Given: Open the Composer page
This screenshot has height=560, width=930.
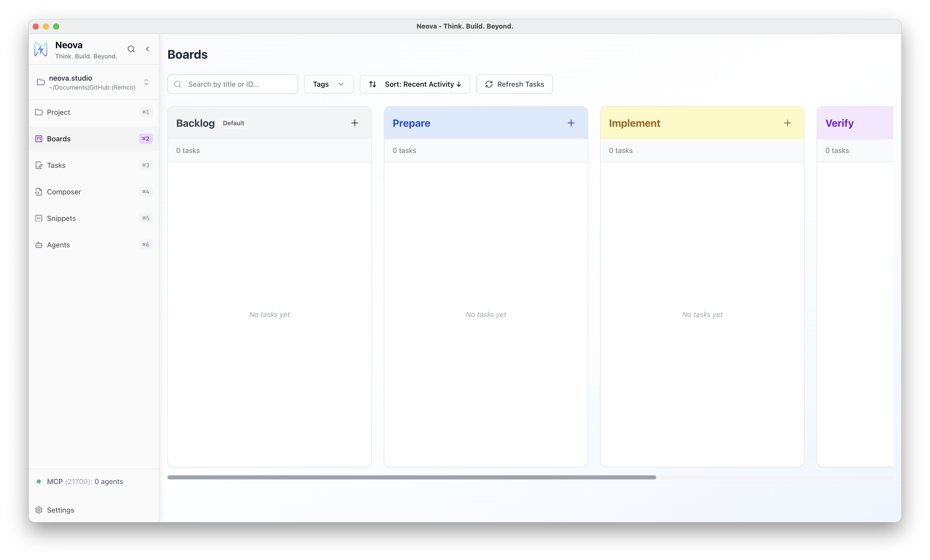Looking at the screenshot, I should [x=64, y=192].
